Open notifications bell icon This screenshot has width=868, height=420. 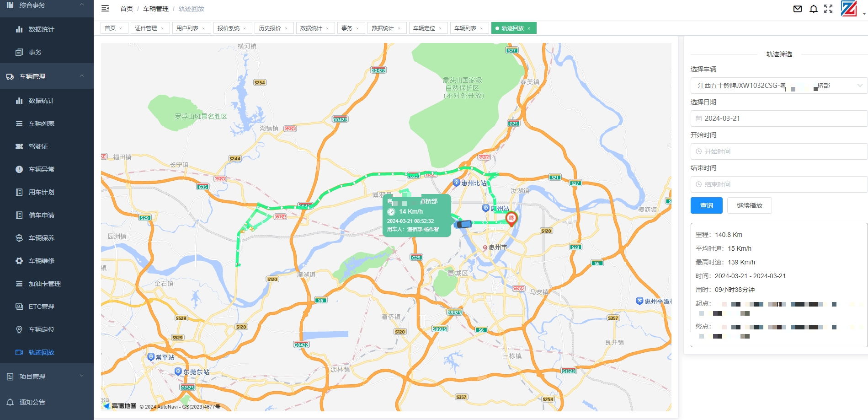[814, 9]
